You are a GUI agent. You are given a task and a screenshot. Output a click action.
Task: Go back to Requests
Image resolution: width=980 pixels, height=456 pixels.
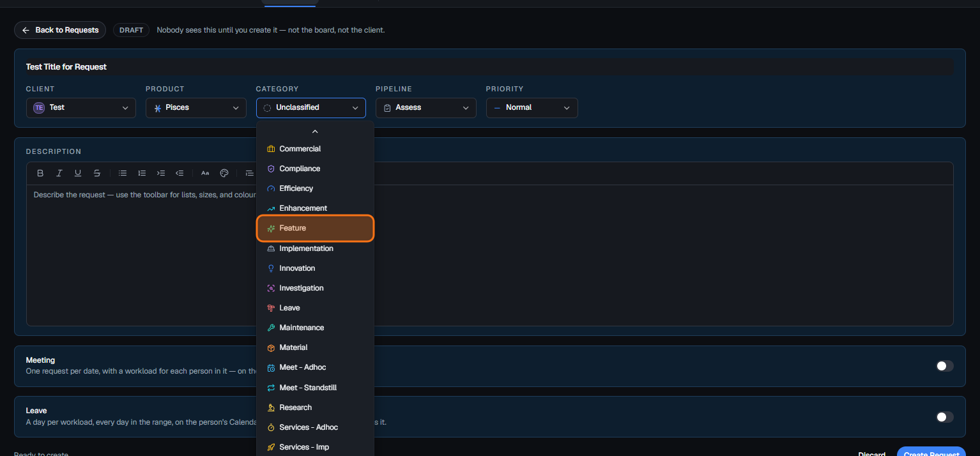point(60,30)
